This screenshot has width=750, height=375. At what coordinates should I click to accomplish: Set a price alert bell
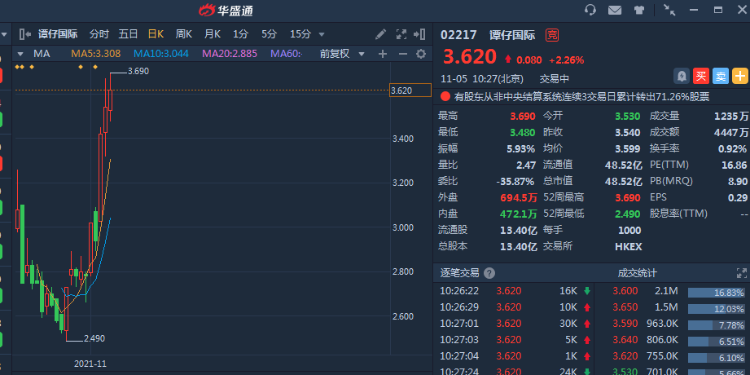[x=681, y=76]
